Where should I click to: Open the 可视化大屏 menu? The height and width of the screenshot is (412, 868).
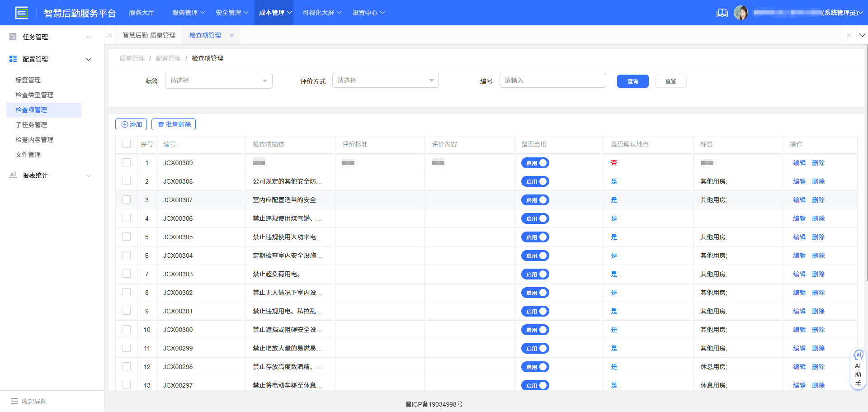coord(321,13)
